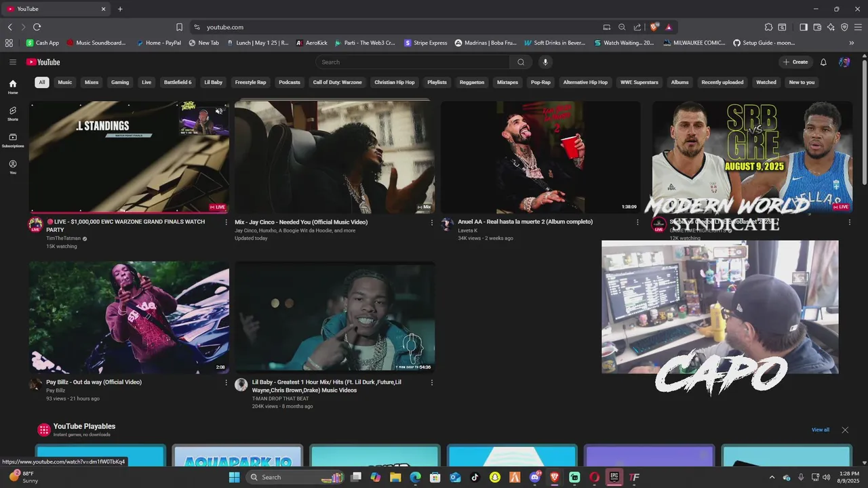Dismiss the YouTube Playables shelf
The height and width of the screenshot is (488, 868).
click(845, 430)
